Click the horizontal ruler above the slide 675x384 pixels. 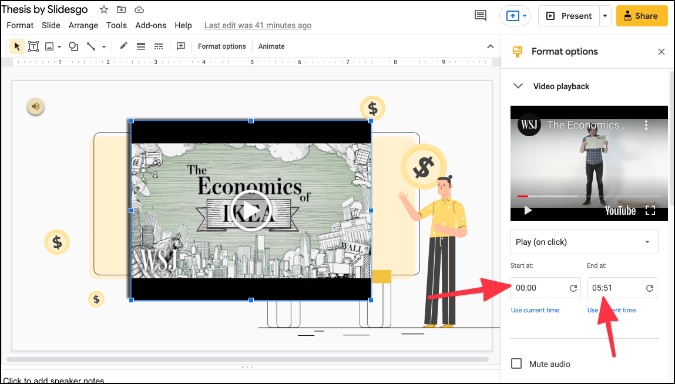tap(252, 62)
